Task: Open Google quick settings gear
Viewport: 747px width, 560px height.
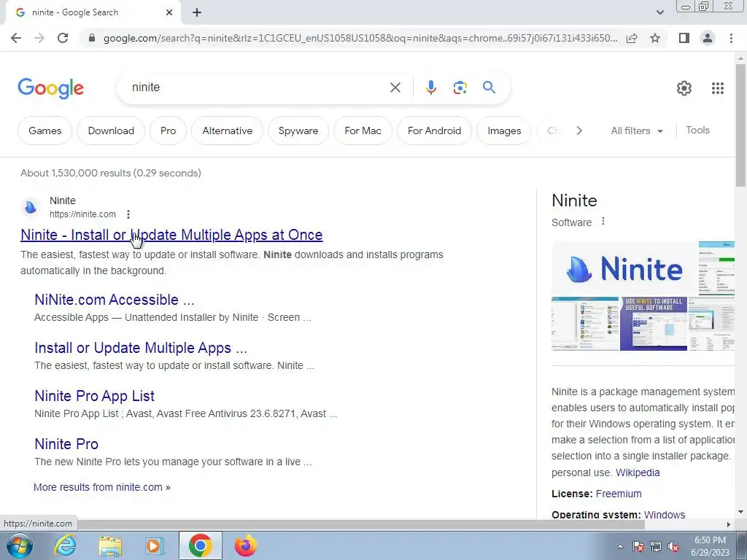Action: point(684,88)
